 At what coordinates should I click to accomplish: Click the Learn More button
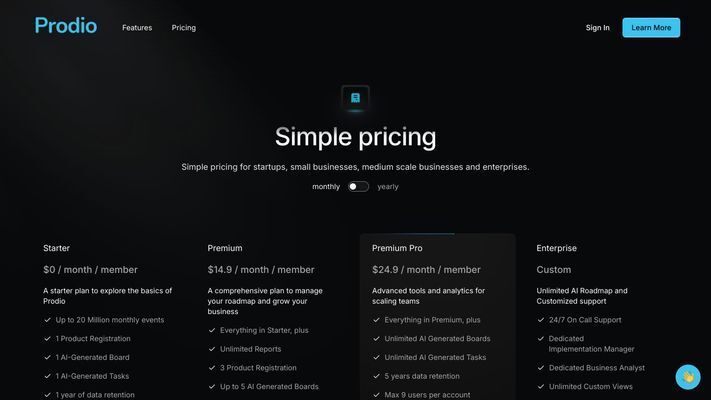(x=651, y=28)
